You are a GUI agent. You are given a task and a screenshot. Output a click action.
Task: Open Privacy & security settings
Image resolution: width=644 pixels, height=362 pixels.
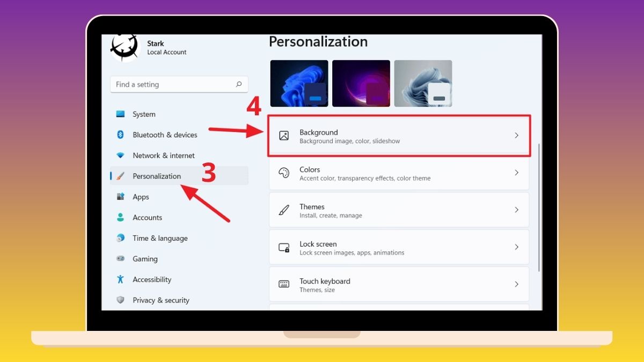coord(179,300)
